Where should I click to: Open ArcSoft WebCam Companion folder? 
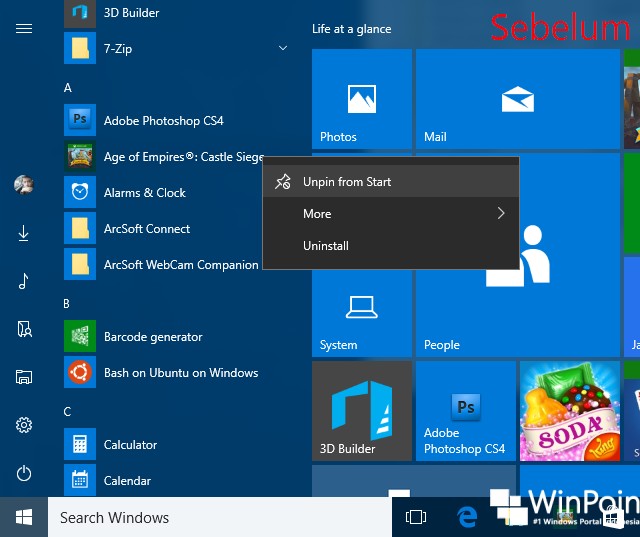click(x=163, y=264)
